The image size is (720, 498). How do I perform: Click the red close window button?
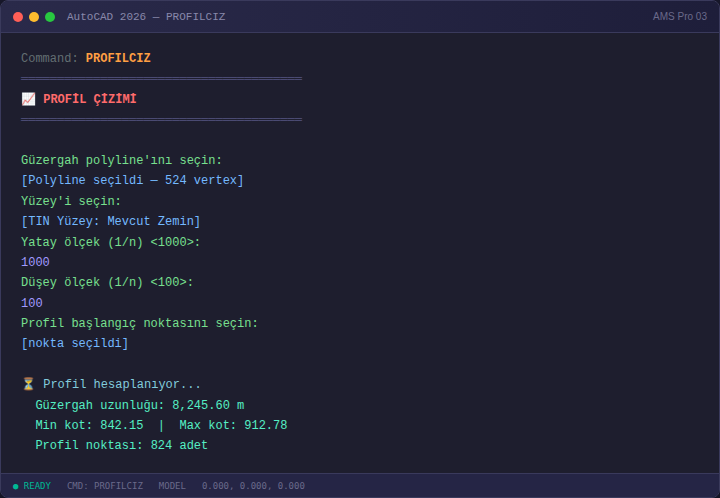(x=18, y=17)
